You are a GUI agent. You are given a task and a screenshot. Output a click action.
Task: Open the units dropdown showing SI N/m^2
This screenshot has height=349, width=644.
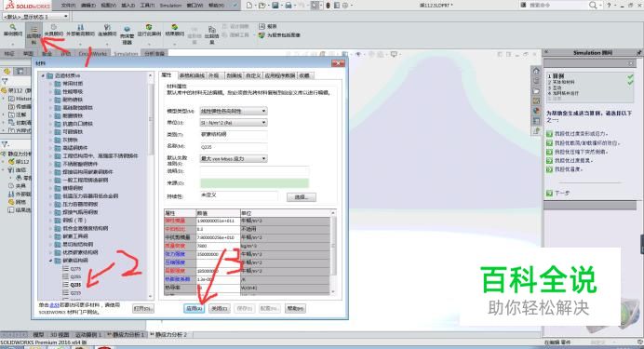234,122
